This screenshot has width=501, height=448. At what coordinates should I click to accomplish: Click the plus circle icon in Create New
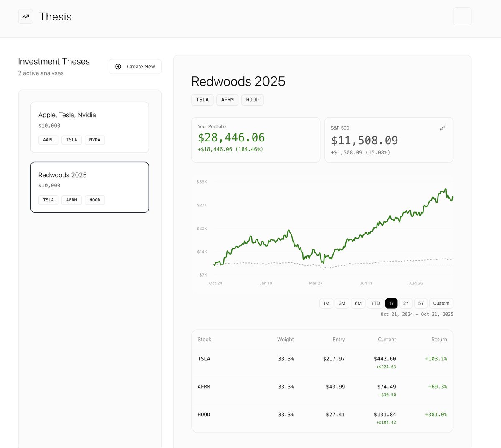pos(118,67)
